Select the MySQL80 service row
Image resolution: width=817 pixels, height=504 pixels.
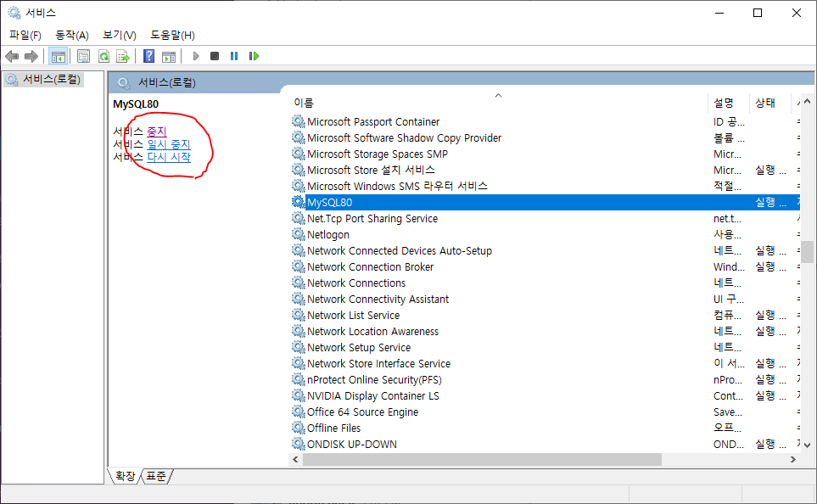[x=546, y=202]
